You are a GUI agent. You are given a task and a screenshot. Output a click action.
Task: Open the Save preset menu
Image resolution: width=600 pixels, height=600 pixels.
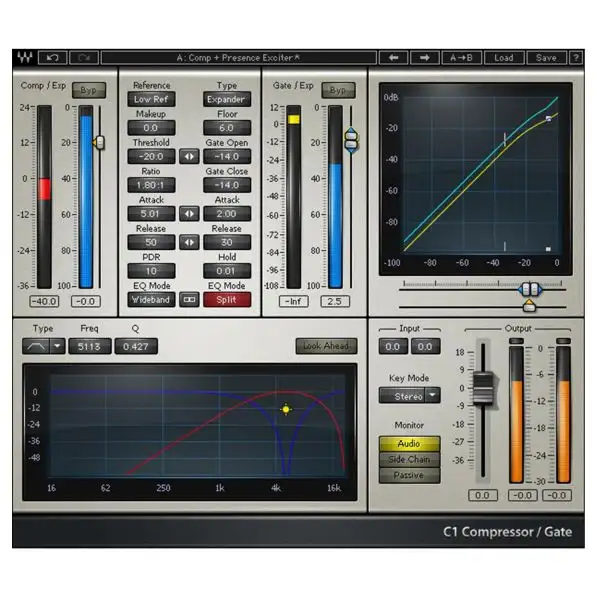[546, 58]
